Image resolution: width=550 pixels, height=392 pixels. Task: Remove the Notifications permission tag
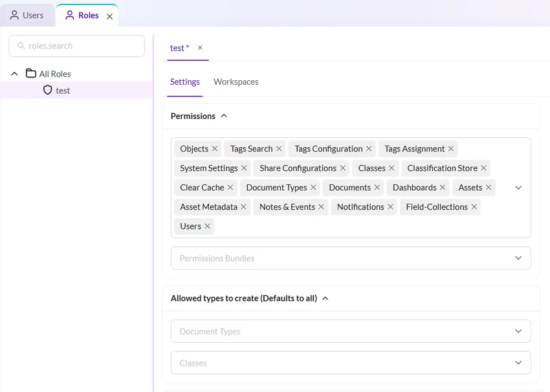coord(390,207)
